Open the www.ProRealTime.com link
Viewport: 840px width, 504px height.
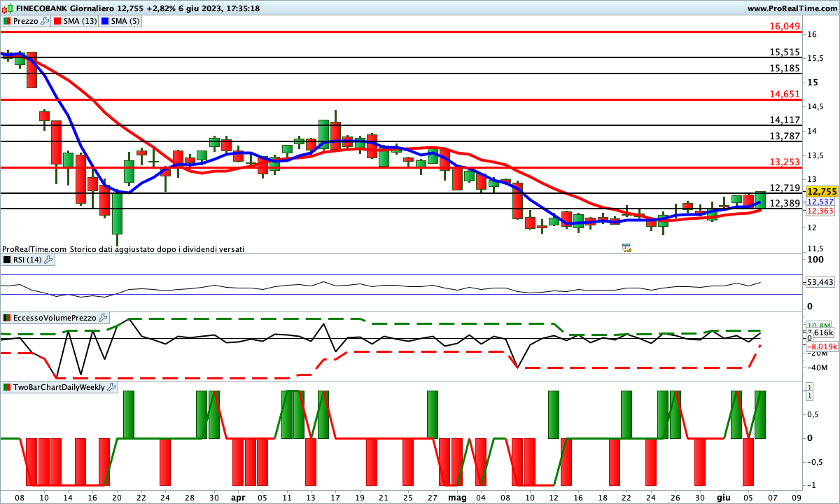[791, 8]
